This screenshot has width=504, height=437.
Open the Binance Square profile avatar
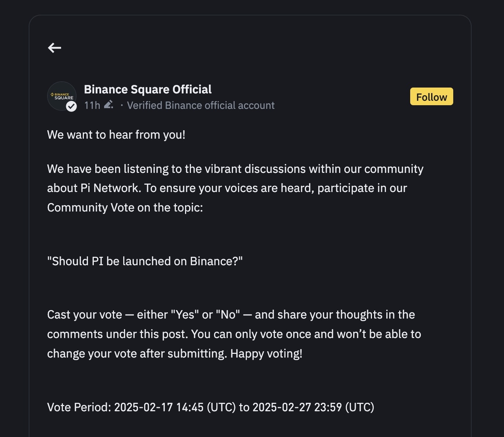pyautogui.click(x=61, y=95)
